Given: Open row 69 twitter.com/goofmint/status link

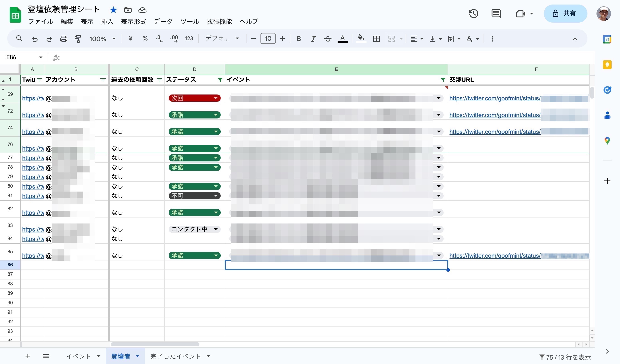Looking at the screenshot, I should pyautogui.click(x=495, y=98).
